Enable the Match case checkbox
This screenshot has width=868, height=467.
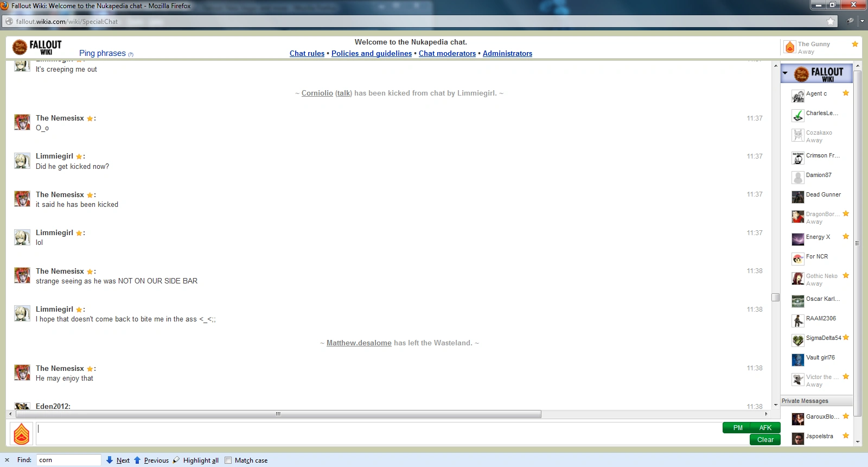coord(228,460)
